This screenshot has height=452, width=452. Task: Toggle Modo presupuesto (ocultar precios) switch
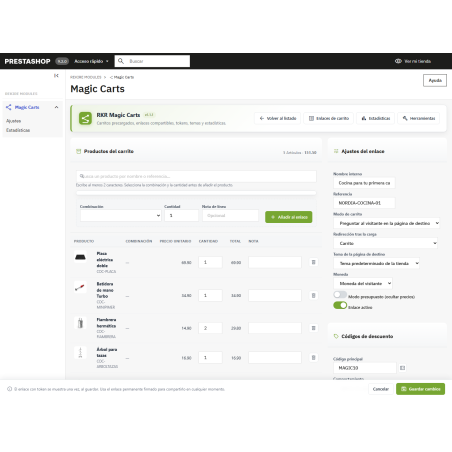tap(340, 295)
